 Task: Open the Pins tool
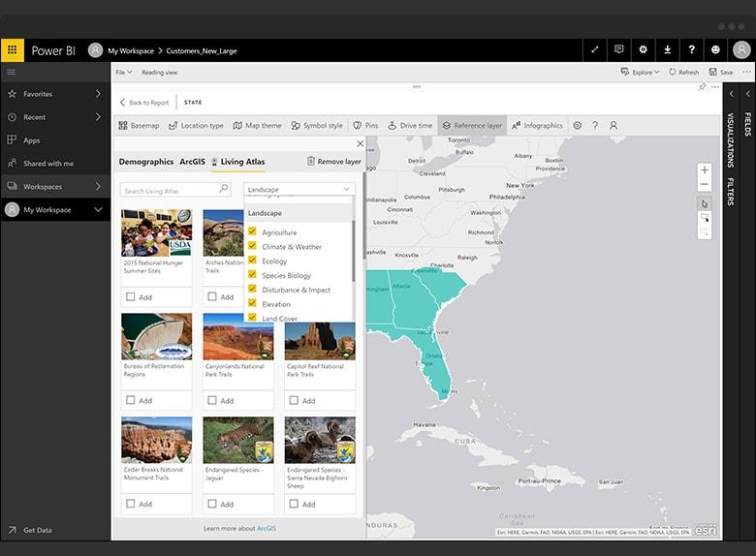[365, 125]
